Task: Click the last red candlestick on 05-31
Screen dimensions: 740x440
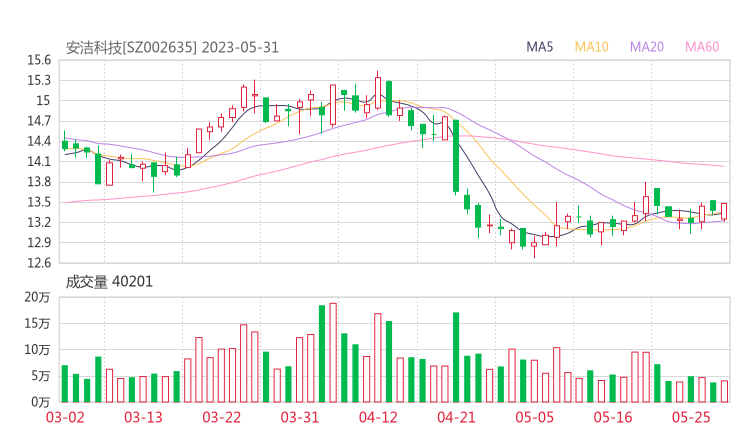Action: tap(724, 212)
